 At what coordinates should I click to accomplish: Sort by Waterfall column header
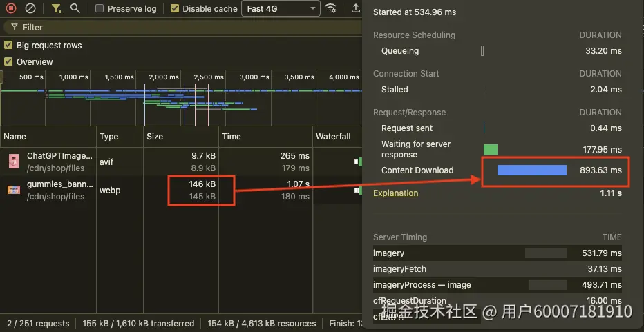337,136
